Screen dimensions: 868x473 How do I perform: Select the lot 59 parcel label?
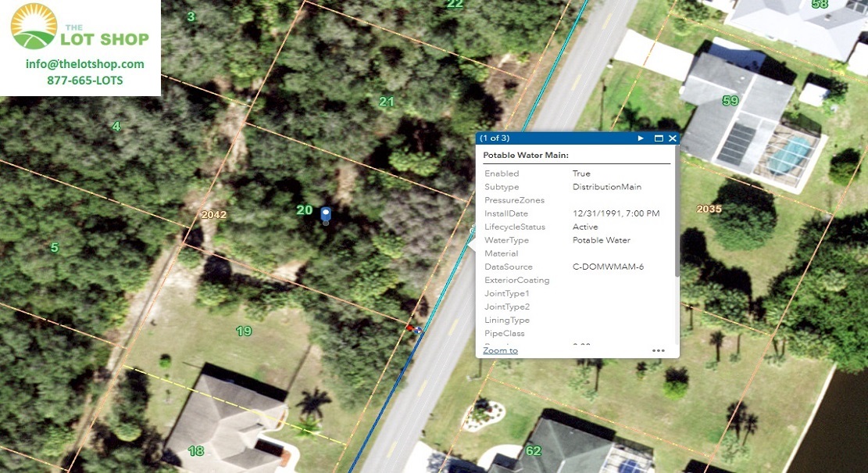coord(730,101)
